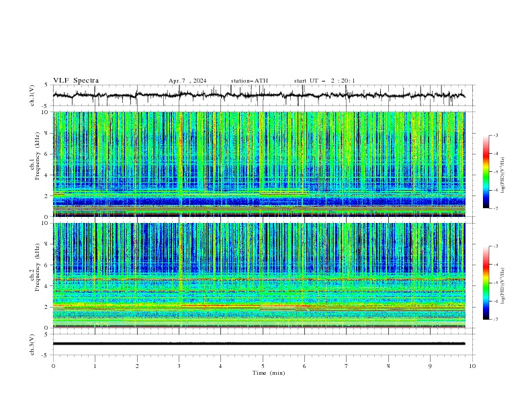Click the "8" kHz tick of ch.2 spectrogram

(47, 244)
